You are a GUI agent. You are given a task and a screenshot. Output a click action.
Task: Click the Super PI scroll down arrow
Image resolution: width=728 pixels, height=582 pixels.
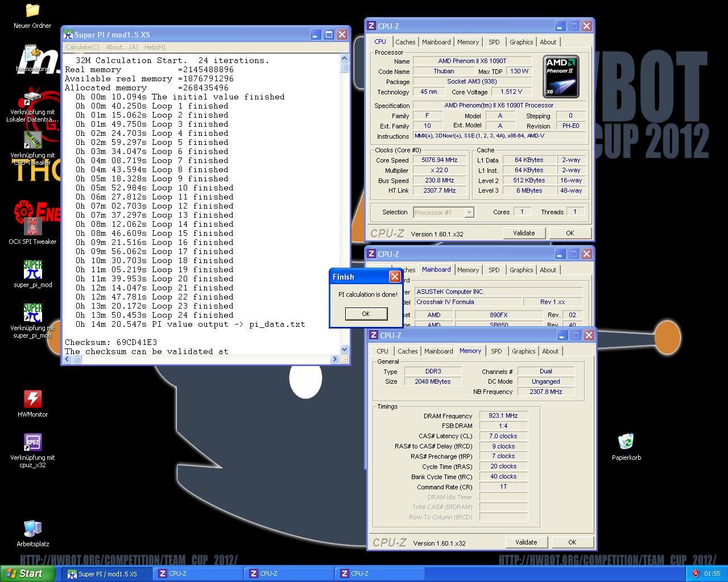click(x=344, y=350)
